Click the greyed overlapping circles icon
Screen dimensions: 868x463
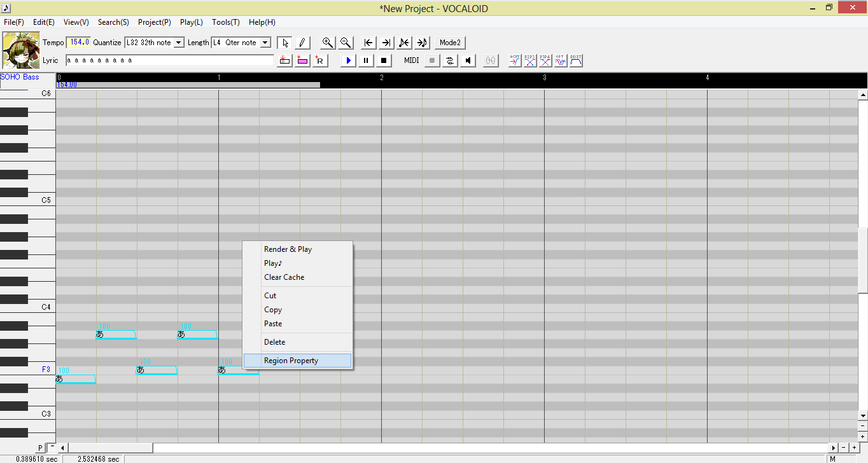[x=491, y=60]
